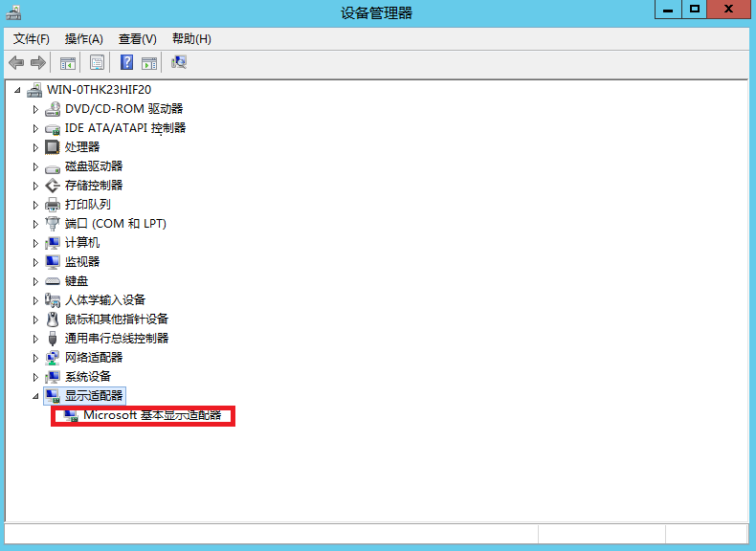This screenshot has width=756, height=551.
Task: Click the processor chip icon beside 处理器
Action: coord(52,147)
